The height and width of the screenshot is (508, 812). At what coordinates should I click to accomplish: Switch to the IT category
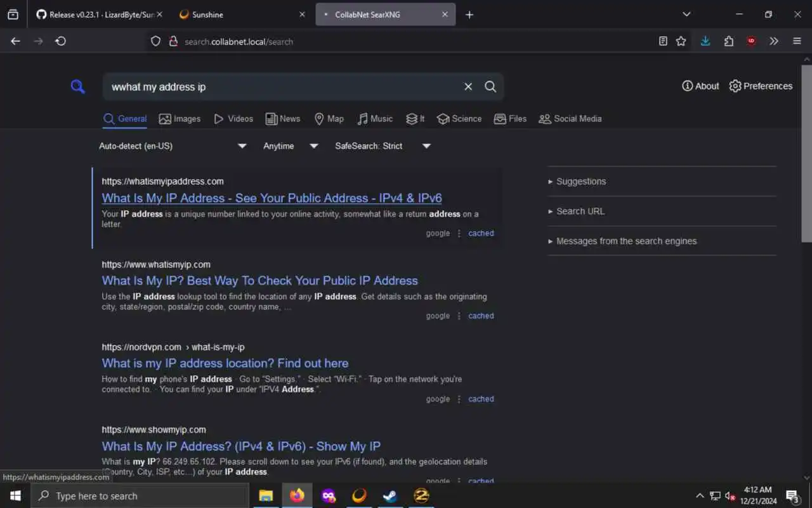pos(416,119)
